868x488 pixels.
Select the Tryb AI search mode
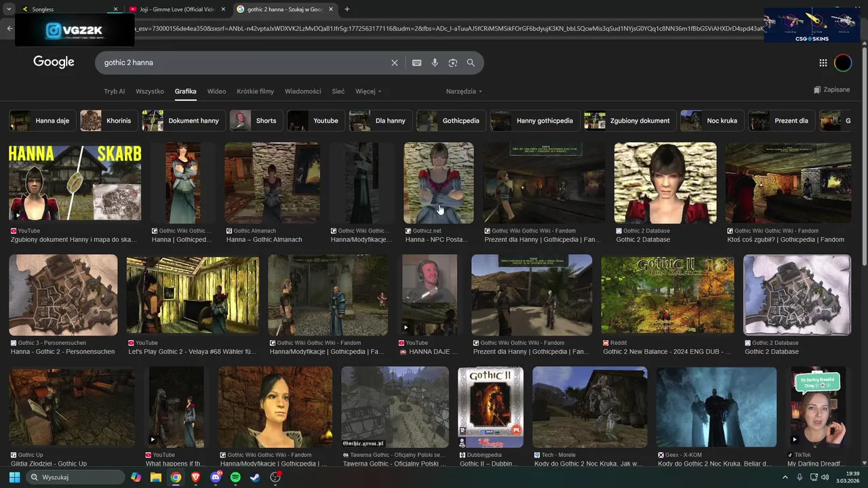114,91
